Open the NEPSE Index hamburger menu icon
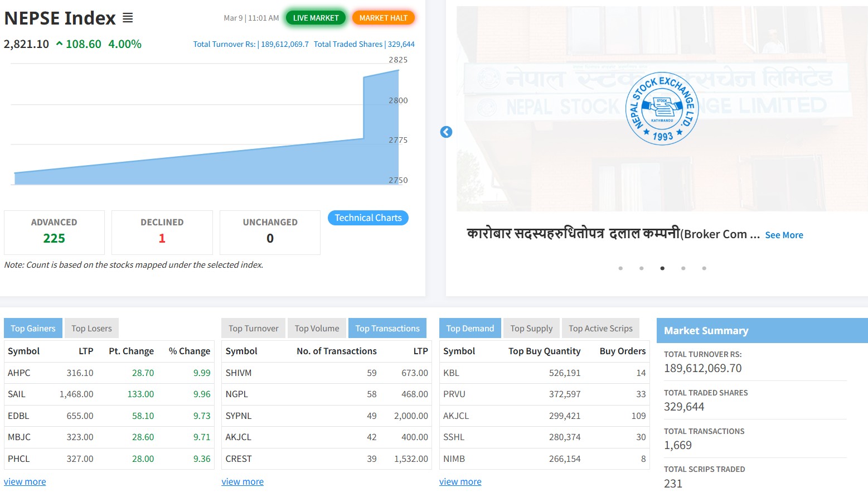Image resolution: width=868 pixels, height=492 pixels. pos(128,18)
